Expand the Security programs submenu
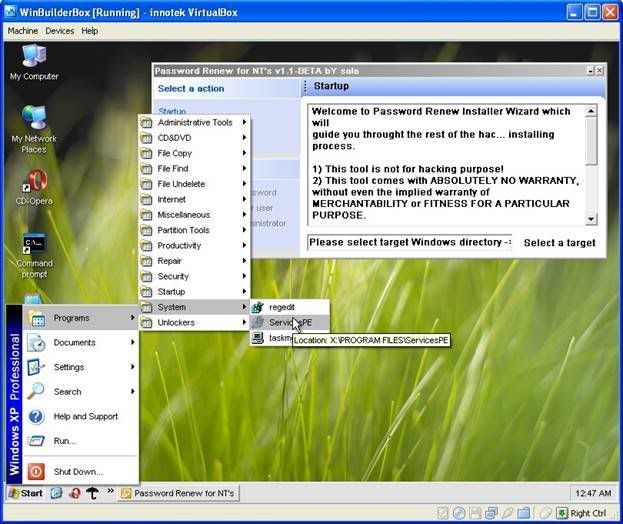Screen dimensions: 623x524 (x=194, y=276)
